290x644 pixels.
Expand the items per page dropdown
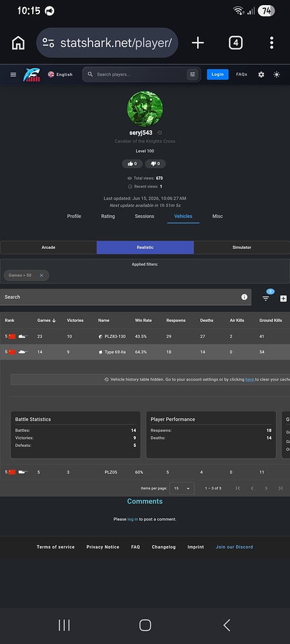pyautogui.click(x=182, y=488)
